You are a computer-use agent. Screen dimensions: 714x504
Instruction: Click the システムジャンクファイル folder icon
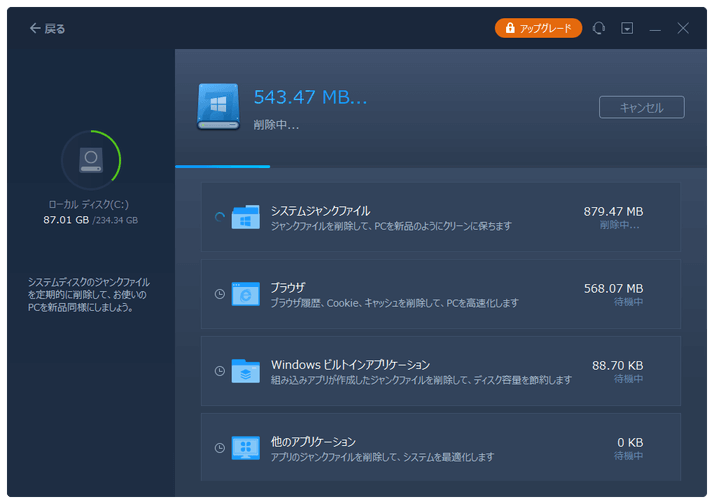click(245, 217)
